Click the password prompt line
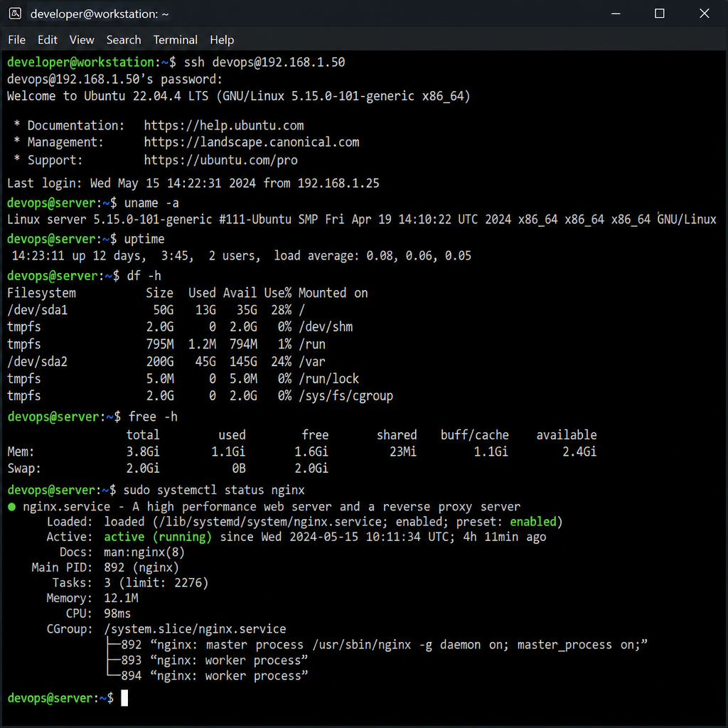The image size is (728, 728). point(114,80)
